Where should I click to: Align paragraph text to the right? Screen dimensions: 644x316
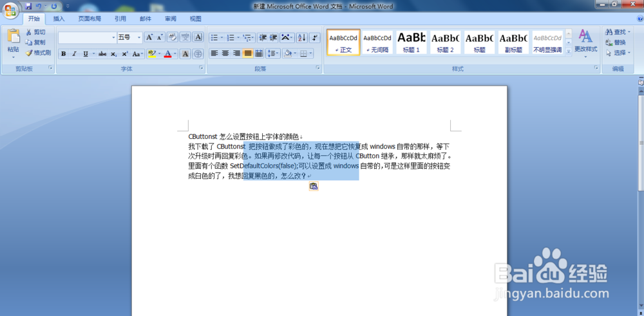click(x=236, y=53)
